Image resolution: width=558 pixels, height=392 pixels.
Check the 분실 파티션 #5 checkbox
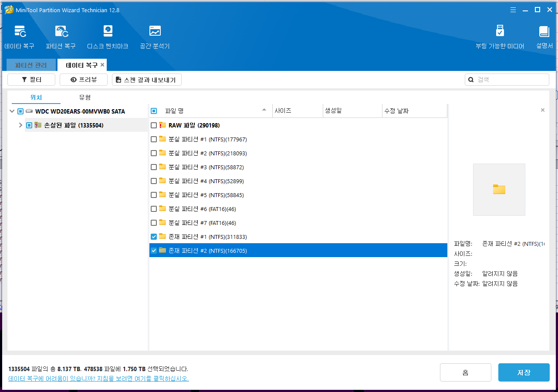(154, 195)
